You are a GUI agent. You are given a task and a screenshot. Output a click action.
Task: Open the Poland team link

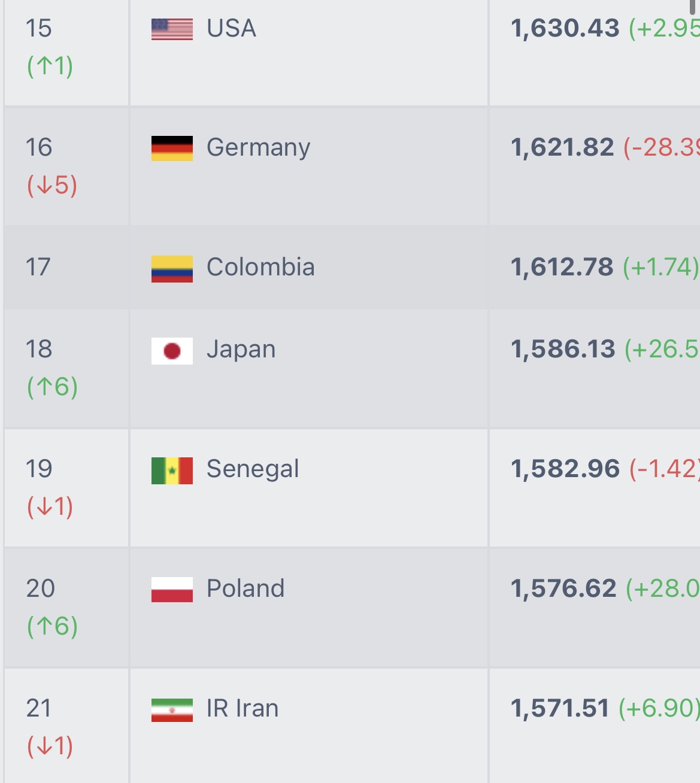[x=245, y=588]
